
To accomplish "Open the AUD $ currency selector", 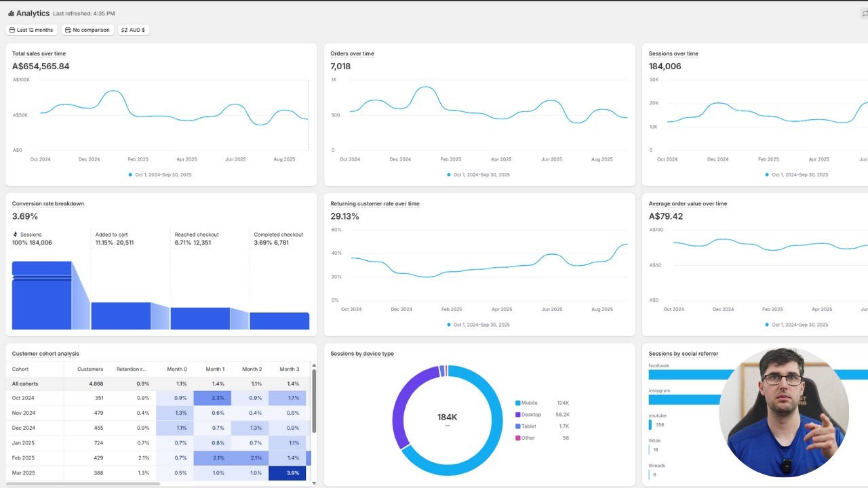I will click(x=134, y=30).
